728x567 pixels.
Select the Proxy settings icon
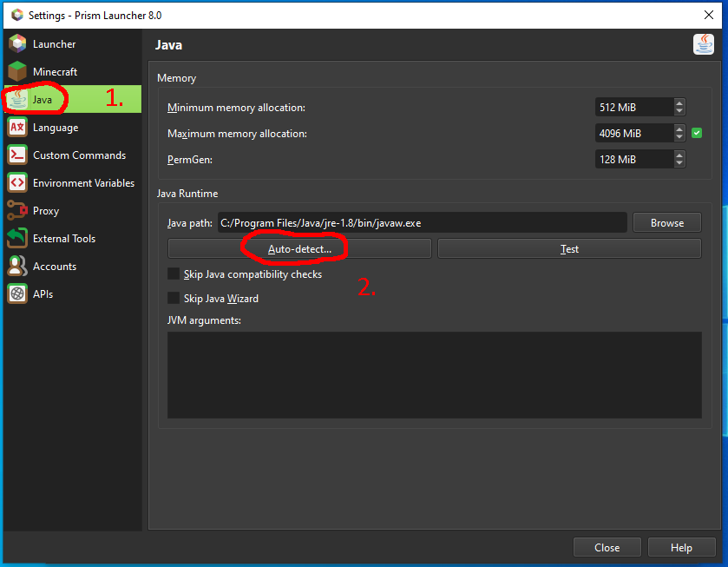17,211
